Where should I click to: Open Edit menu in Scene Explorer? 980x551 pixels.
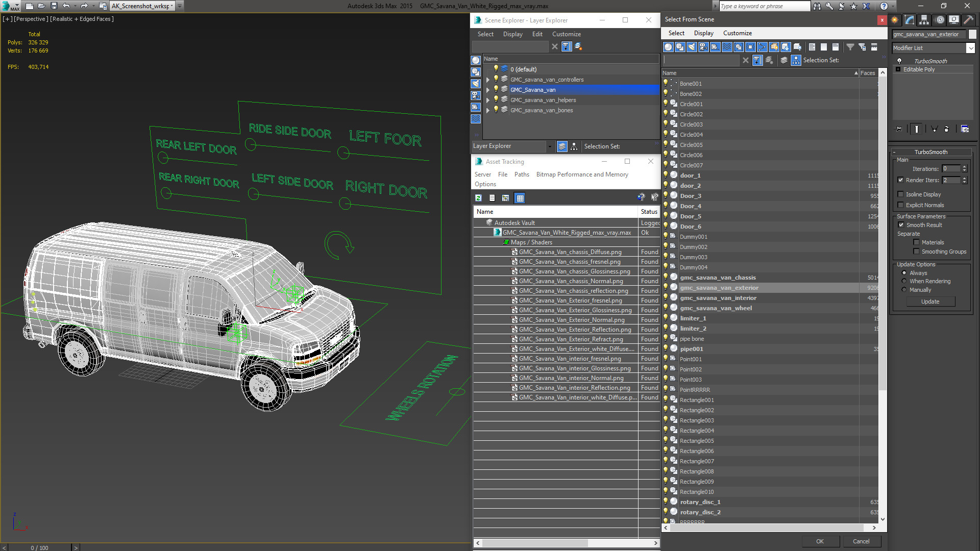click(x=537, y=34)
